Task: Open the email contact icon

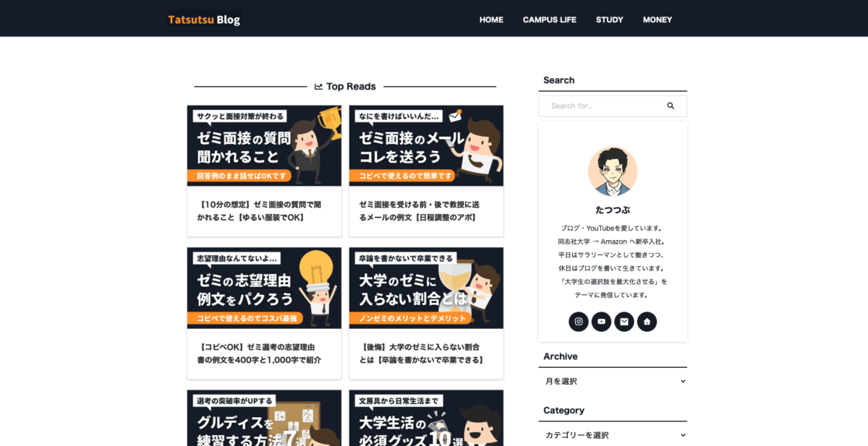Action: pos(624,321)
